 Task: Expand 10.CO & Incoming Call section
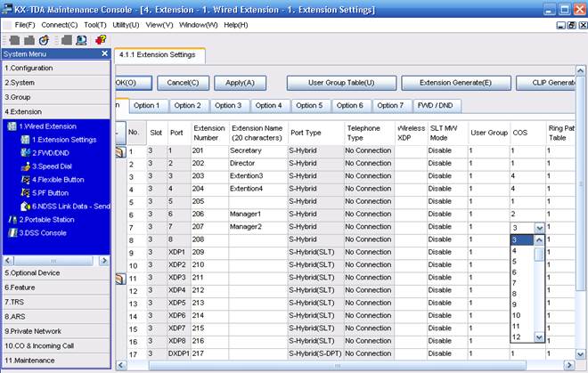point(56,346)
